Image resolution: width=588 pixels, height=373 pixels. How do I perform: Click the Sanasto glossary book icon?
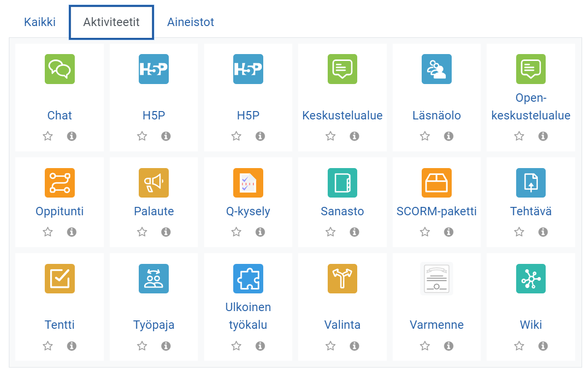(342, 183)
